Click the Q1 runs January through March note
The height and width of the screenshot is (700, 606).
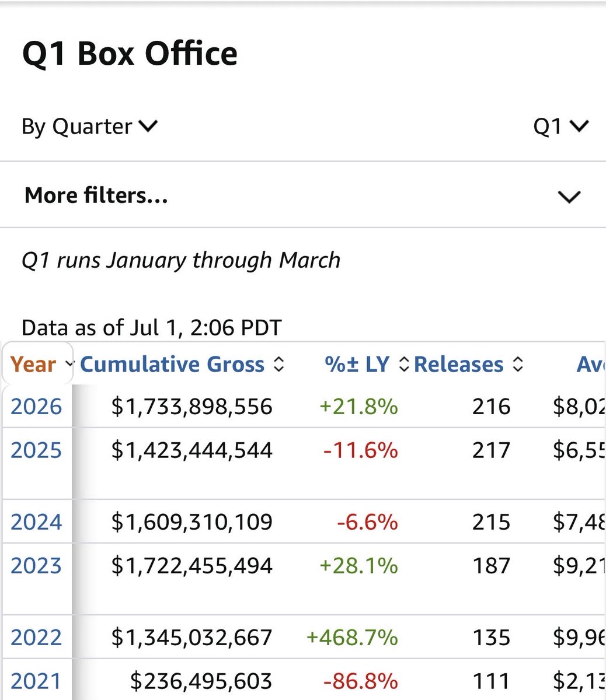pos(181,260)
